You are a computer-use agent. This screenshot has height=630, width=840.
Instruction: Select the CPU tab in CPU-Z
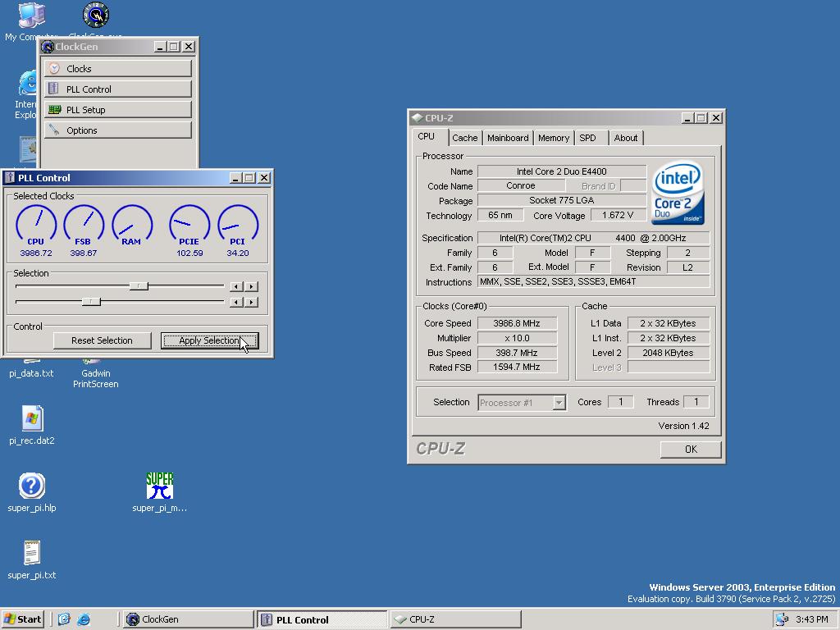coord(427,136)
